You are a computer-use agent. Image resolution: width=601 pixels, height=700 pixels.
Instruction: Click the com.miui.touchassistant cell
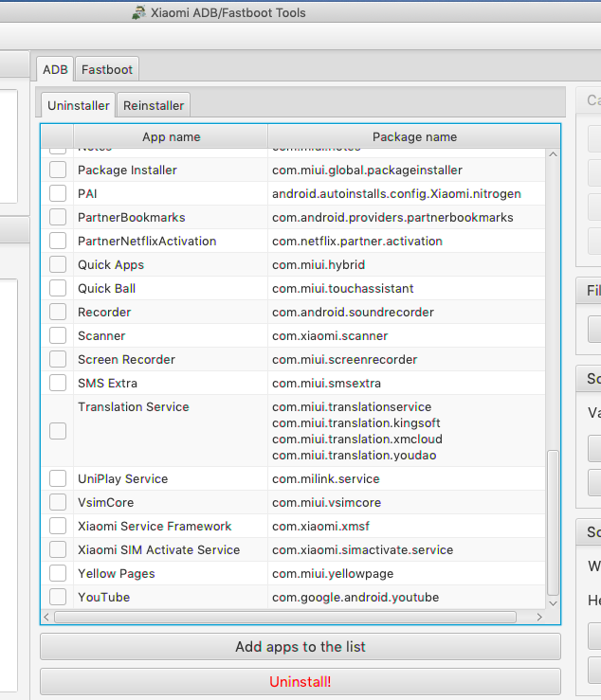click(x=406, y=288)
